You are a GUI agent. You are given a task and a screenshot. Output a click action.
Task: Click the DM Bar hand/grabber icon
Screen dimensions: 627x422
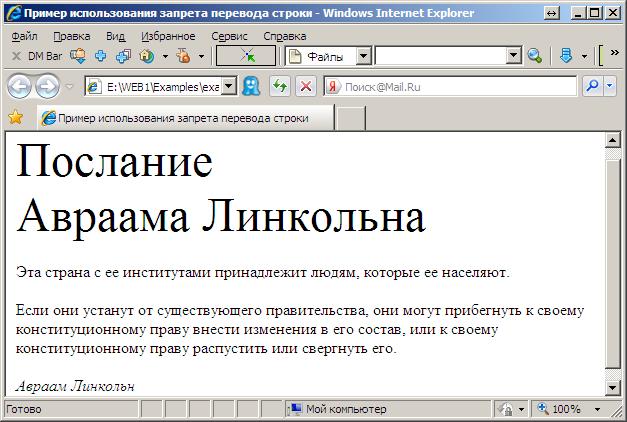tap(184, 56)
